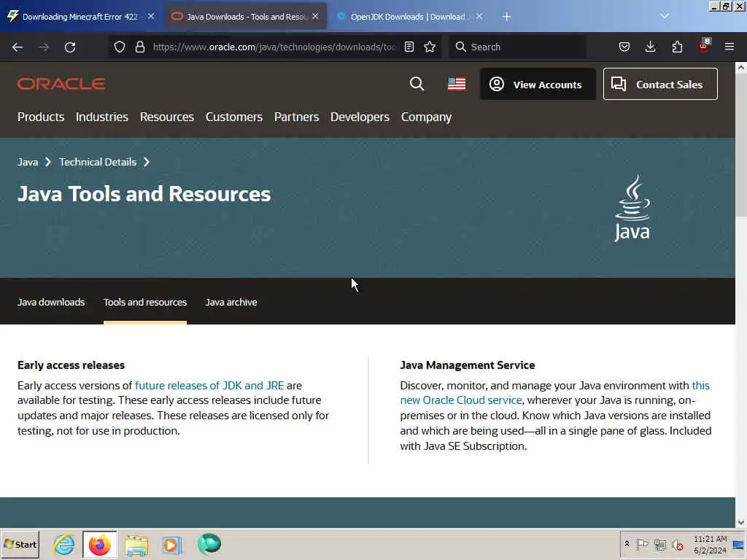Show hidden system tray icons
The width and height of the screenshot is (747, 560).
pyautogui.click(x=627, y=544)
